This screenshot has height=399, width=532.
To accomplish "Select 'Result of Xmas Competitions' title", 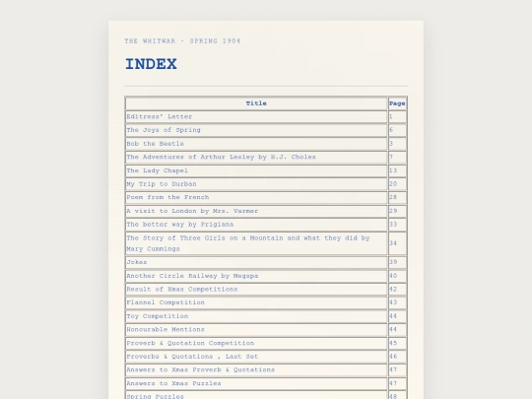I will click(x=256, y=290).
